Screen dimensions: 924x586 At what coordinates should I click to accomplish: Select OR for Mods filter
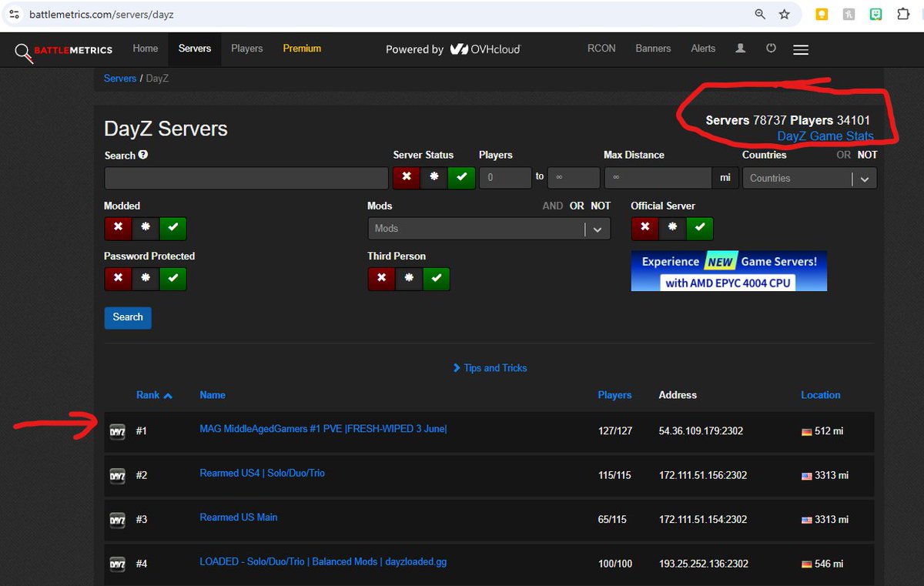click(x=577, y=206)
